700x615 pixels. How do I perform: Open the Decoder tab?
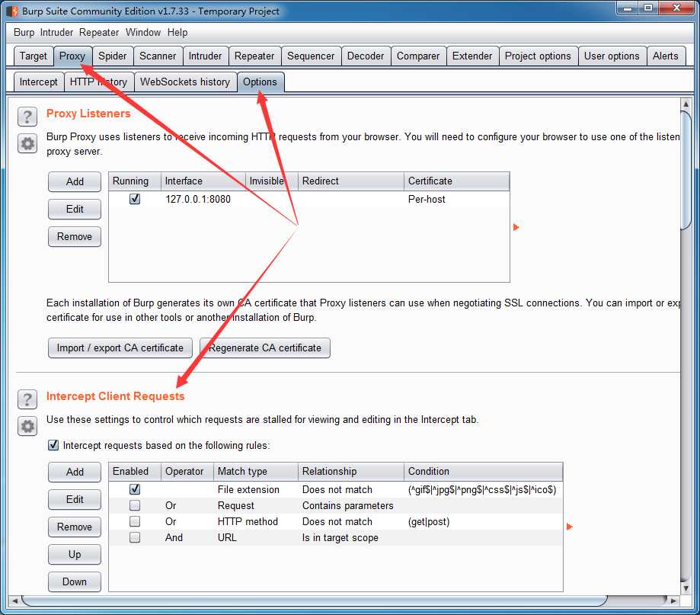coord(366,56)
